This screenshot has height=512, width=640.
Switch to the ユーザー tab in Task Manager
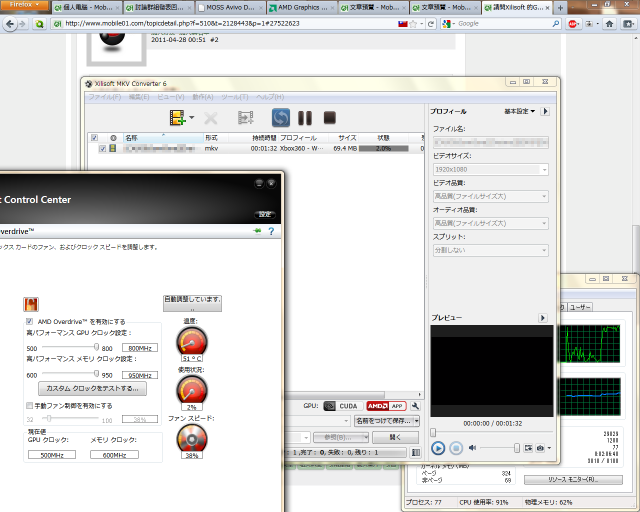click(580, 307)
